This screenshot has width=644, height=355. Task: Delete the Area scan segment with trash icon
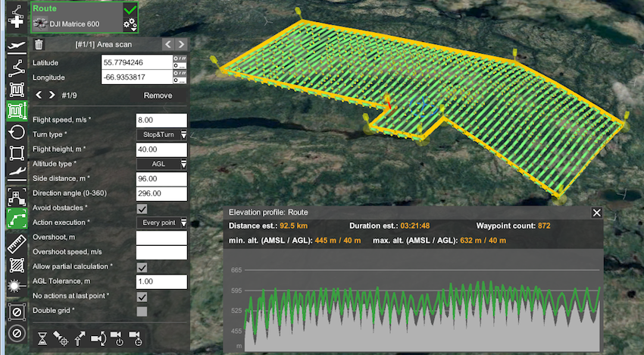tap(39, 45)
